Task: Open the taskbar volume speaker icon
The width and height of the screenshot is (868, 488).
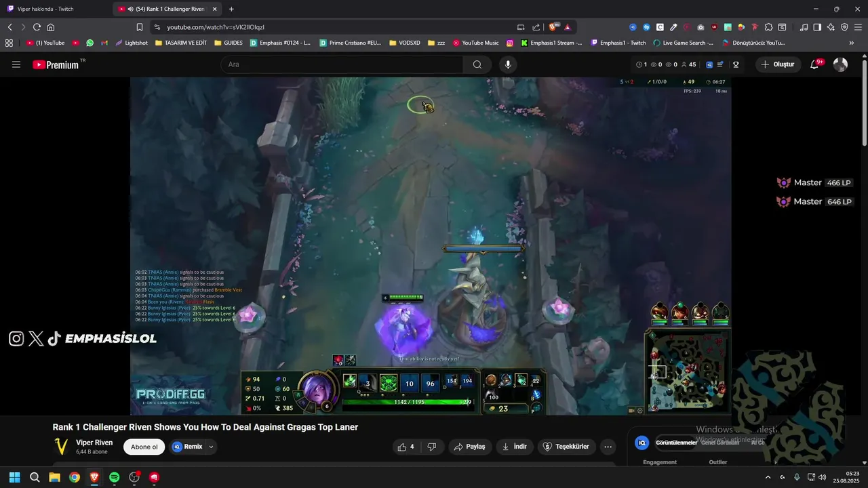Action: [822, 477]
